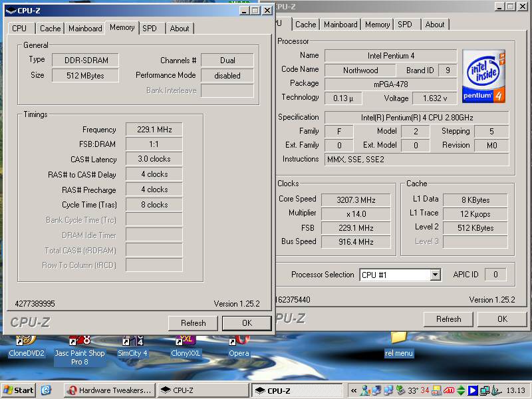Click the green up-down arrows tray icon
Screen dimensions: 532x399
[461, 390]
